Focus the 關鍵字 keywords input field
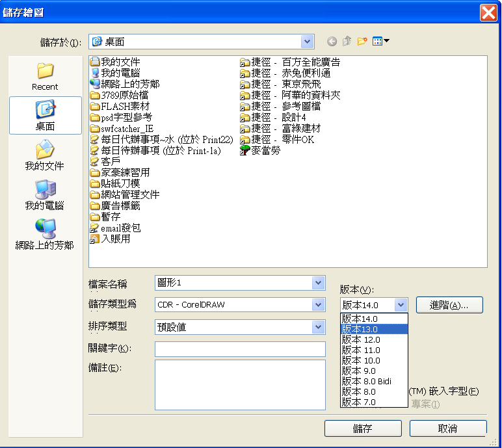Image resolution: width=502 pixels, height=448 pixels. pyautogui.click(x=240, y=349)
